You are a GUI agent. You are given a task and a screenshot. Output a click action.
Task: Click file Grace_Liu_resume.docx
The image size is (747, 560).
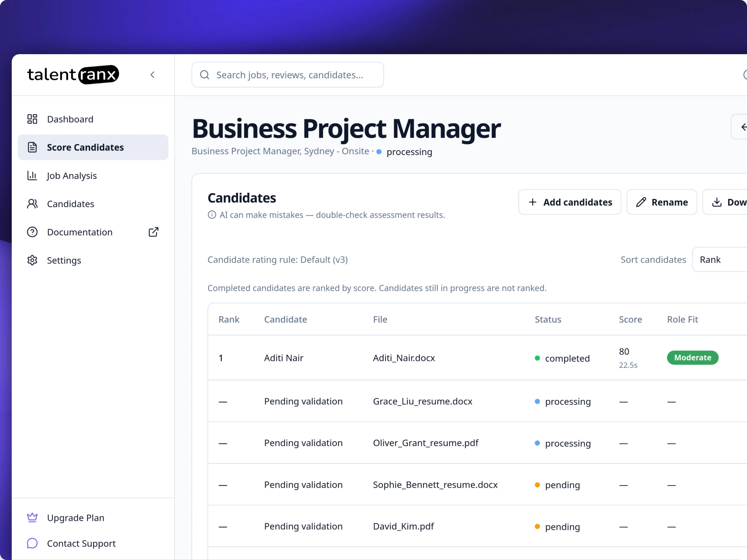pos(423,402)
